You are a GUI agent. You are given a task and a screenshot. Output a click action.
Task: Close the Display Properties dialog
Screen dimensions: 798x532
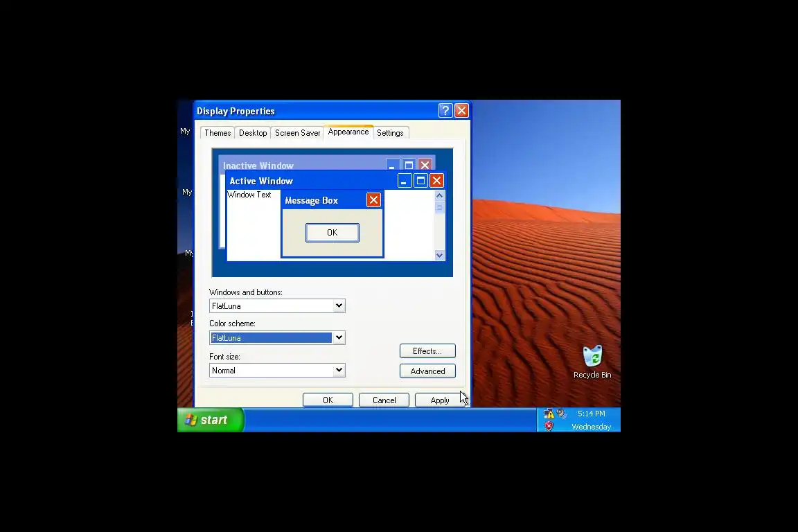pos(461,110)
